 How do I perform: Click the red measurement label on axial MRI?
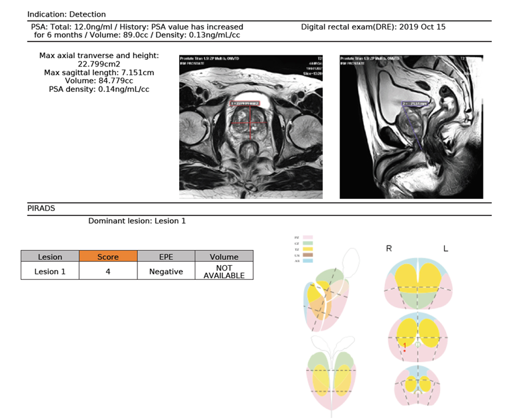click(245, 103)
